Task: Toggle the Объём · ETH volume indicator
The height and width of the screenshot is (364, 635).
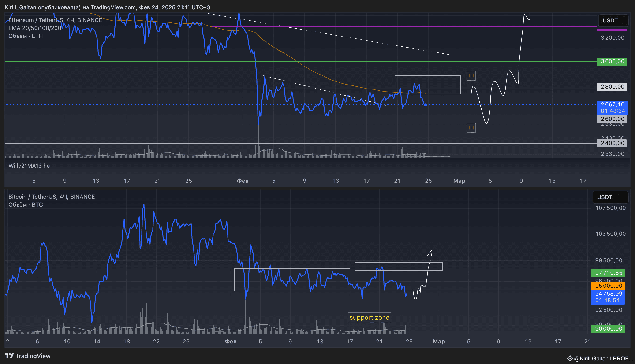Action: pos(26,36)
